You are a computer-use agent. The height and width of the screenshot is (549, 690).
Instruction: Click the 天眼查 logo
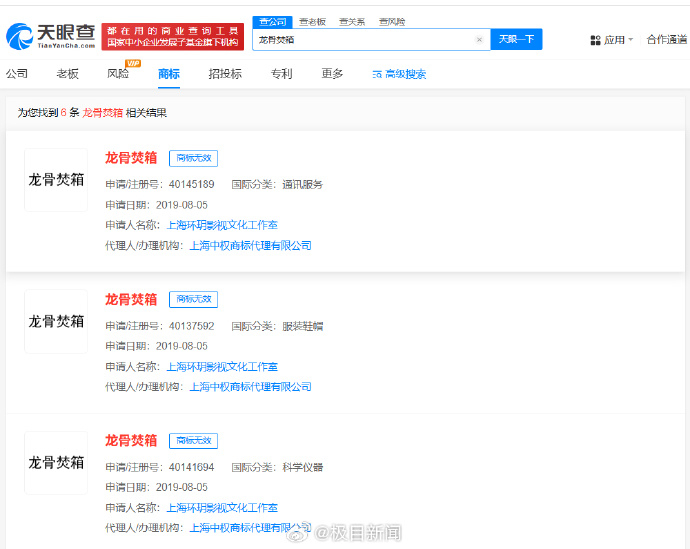(x=50, y=37)
